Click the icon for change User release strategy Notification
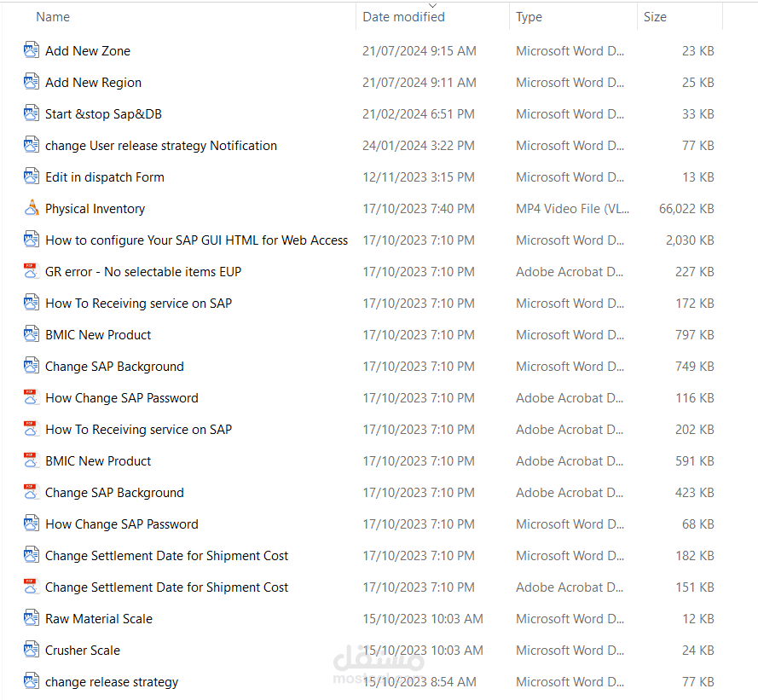758x700 pixels. point(32,145)
